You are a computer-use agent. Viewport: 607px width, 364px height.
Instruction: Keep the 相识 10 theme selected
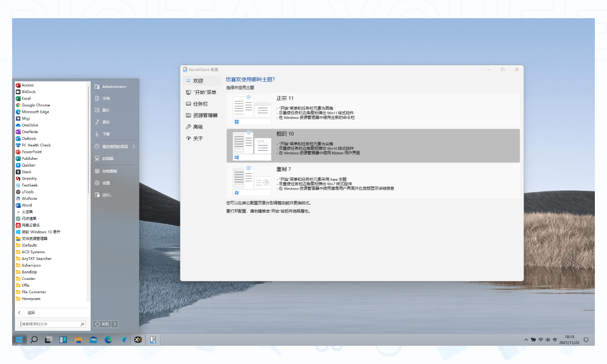[372, 146]
